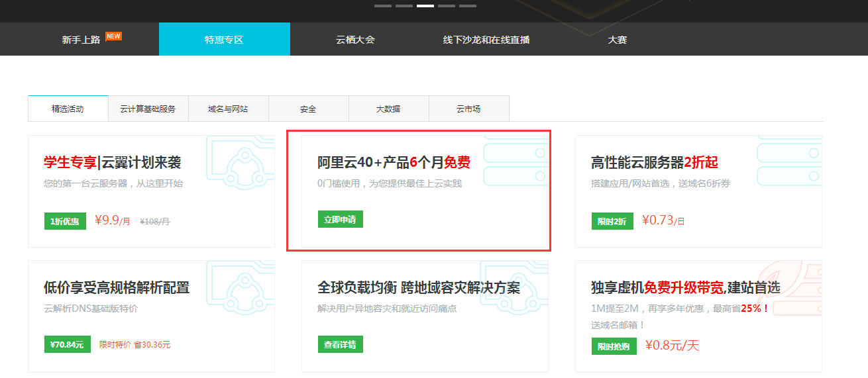Click the active third carousel indicator
868x378 pixels.
point(425,5)
